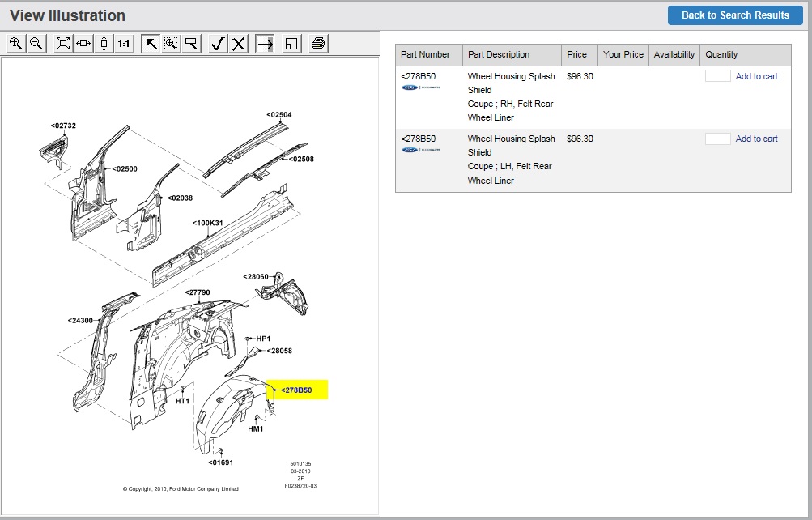Select the arrow pointer tool
812x520 pixels.
(151, 44)
